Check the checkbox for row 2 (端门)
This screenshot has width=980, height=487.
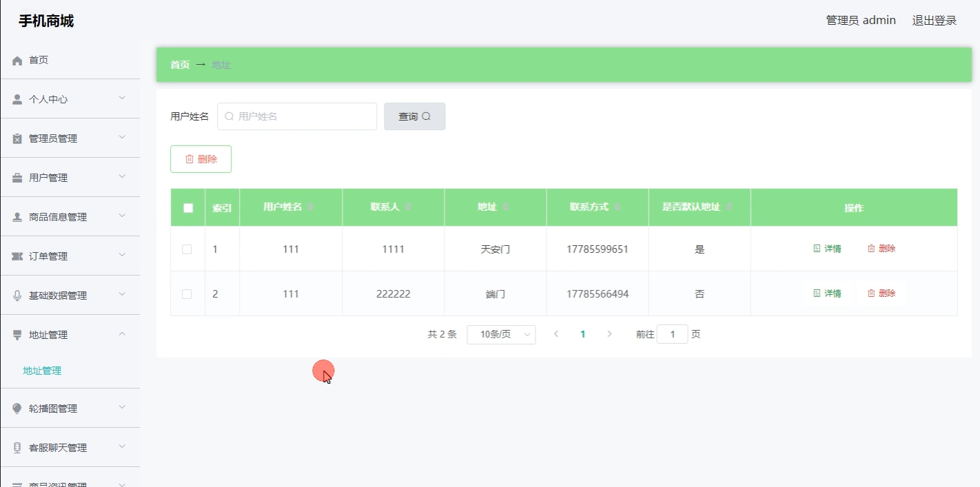pos(187,294)
